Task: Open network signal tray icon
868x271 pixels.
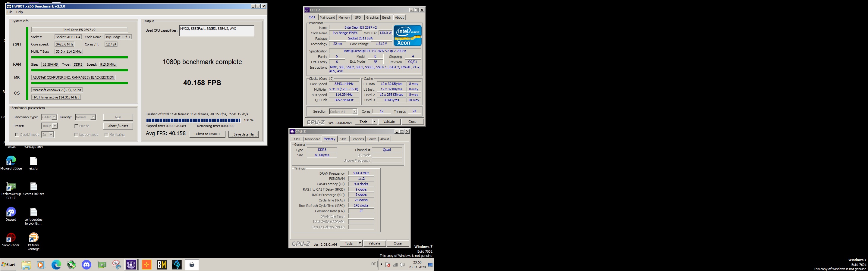Action: point(395,265)
